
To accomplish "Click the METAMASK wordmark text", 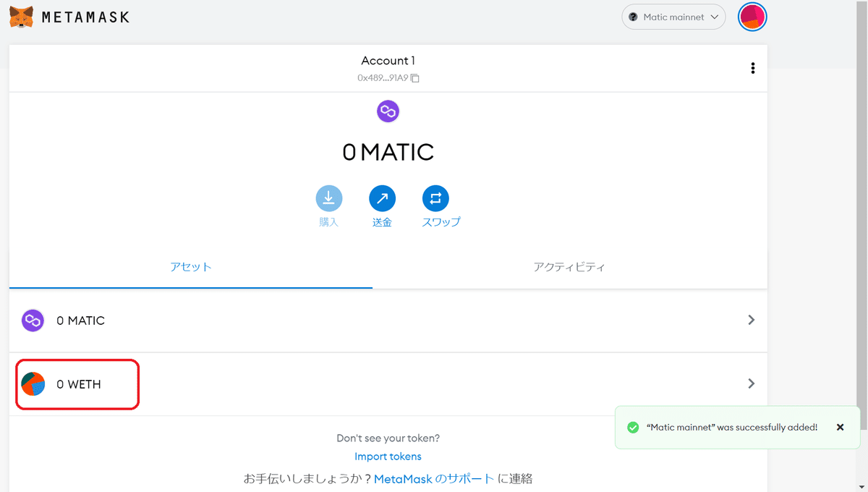I will point(85,17).
